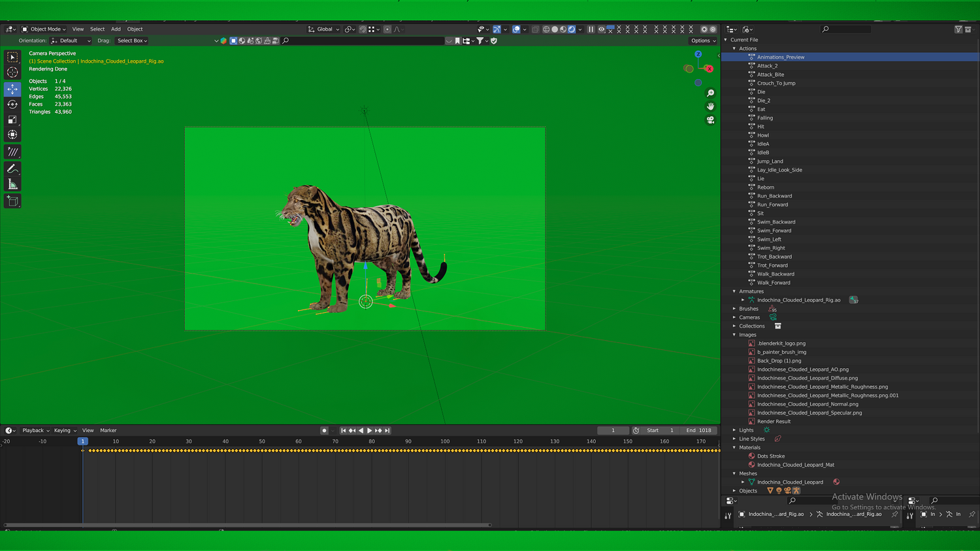The image size is (980, 551).
Task: Open the timeline Playback menu
Action: 36,431
